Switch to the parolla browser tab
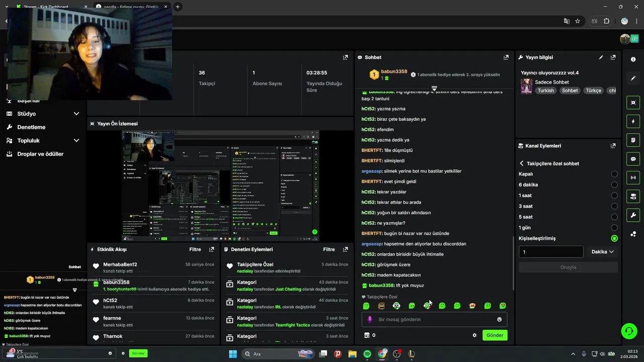 [131, 7]
